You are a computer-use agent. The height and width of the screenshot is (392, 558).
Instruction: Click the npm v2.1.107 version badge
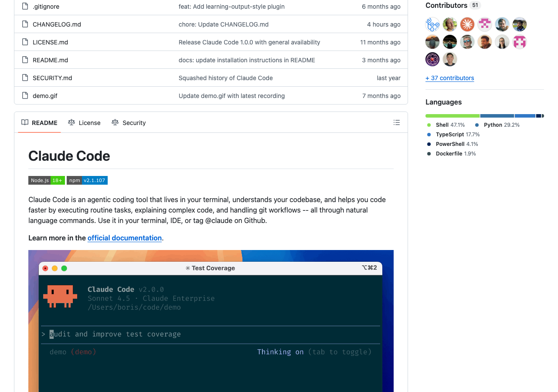[87, 180]
